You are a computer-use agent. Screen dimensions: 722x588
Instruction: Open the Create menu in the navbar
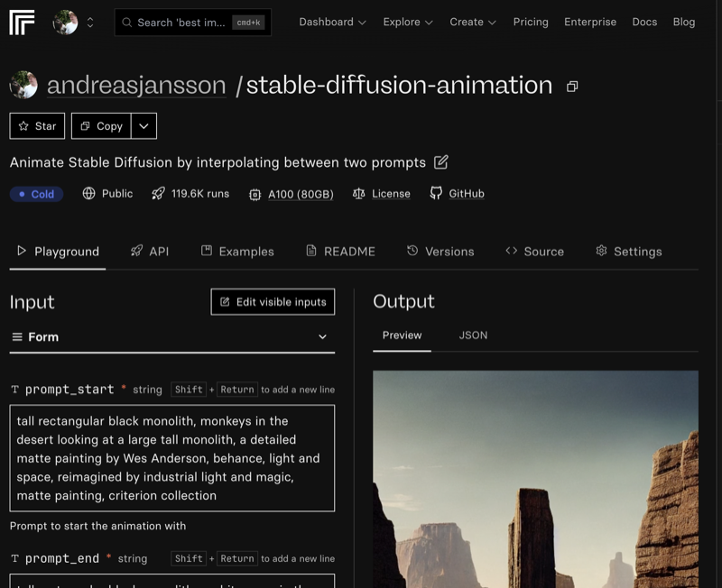pyautogui.click(x=473, y=22)
